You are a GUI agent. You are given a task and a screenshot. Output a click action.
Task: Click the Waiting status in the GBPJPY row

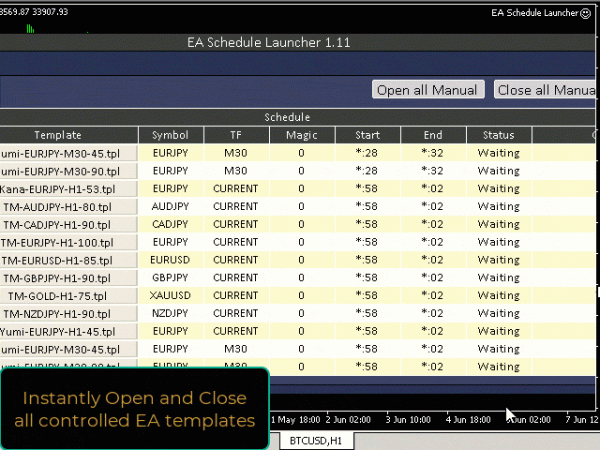click(498, 278)
